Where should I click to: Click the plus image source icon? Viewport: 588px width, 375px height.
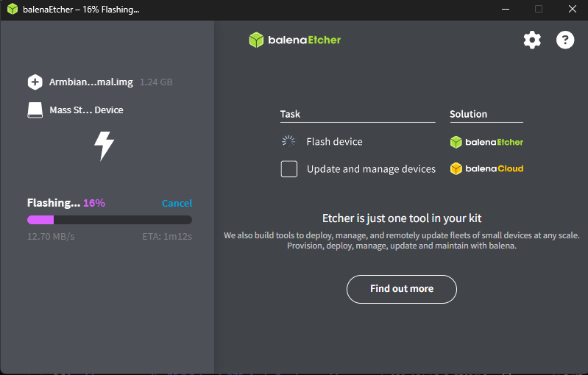pyautogui.click(x=35, y=82)
